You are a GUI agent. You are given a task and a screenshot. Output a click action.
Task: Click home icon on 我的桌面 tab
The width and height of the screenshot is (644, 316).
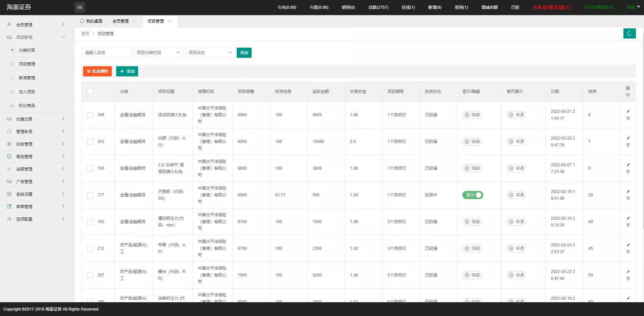pos(82,21)
